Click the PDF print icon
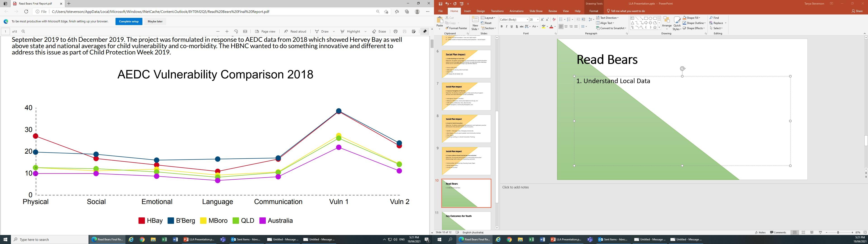868x244 pixels. [x=395, y=31]
